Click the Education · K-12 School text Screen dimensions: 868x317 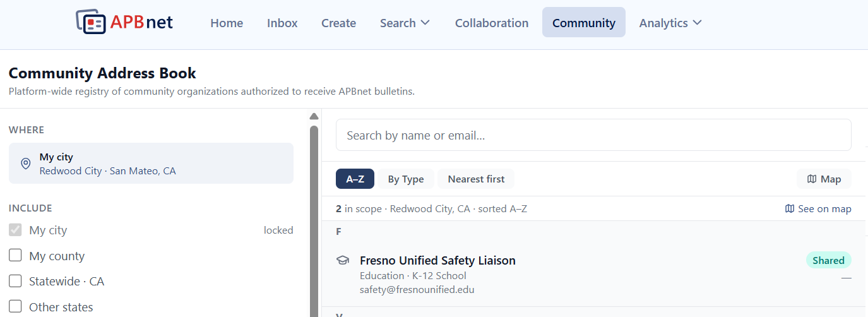(413, 275)
